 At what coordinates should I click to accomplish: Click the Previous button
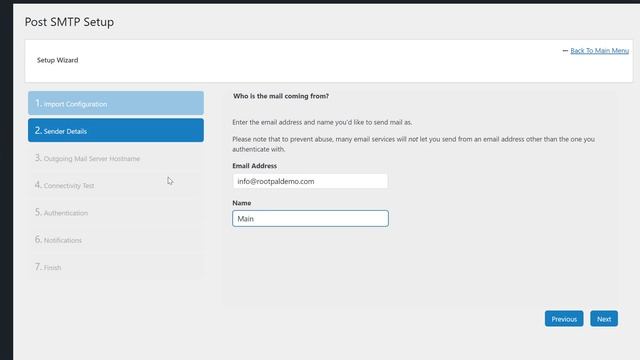564,319
